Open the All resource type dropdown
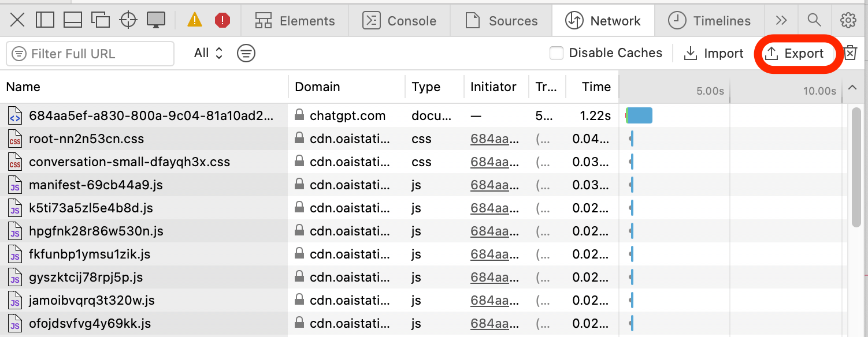Image resolution: width=868 pixels, height=337 pixels. [x=208, y=53]
